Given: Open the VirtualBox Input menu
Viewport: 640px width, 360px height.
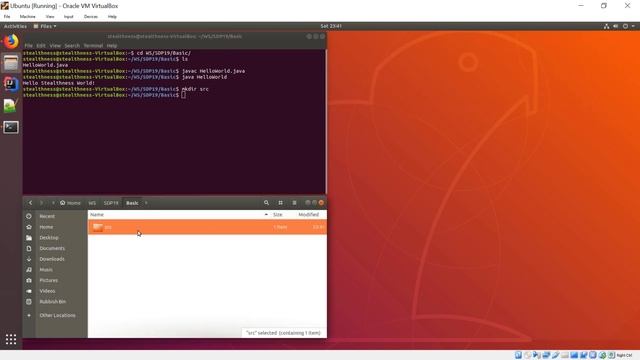Looking at the screenshot, I should [x=69, y=17].
